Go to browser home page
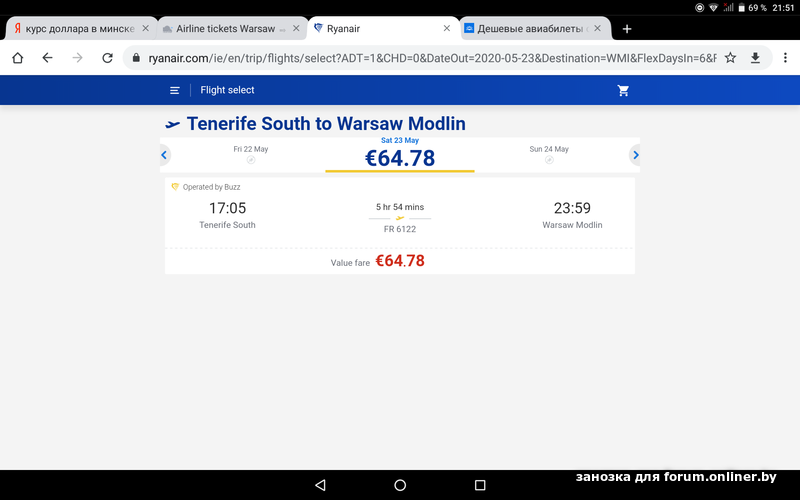The image size is (800, 500). pos(17,58)
